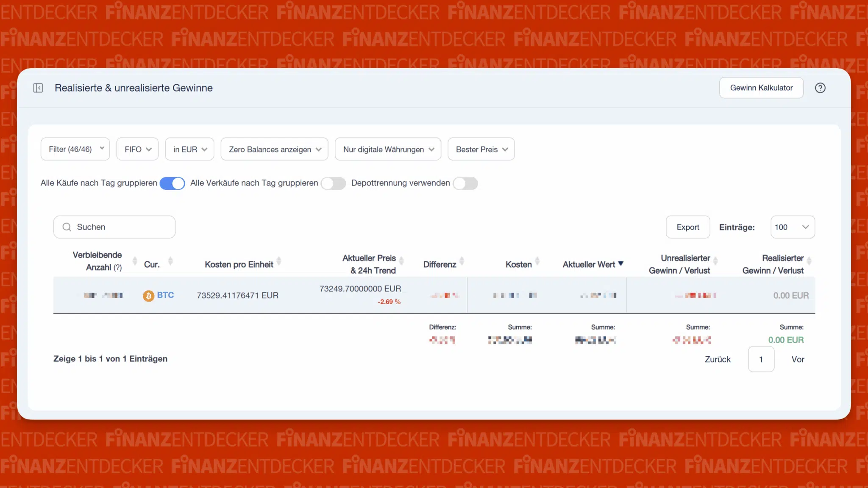Open the Bester Preis dropdown
This screenshot has width=868, height=488.
481,149
